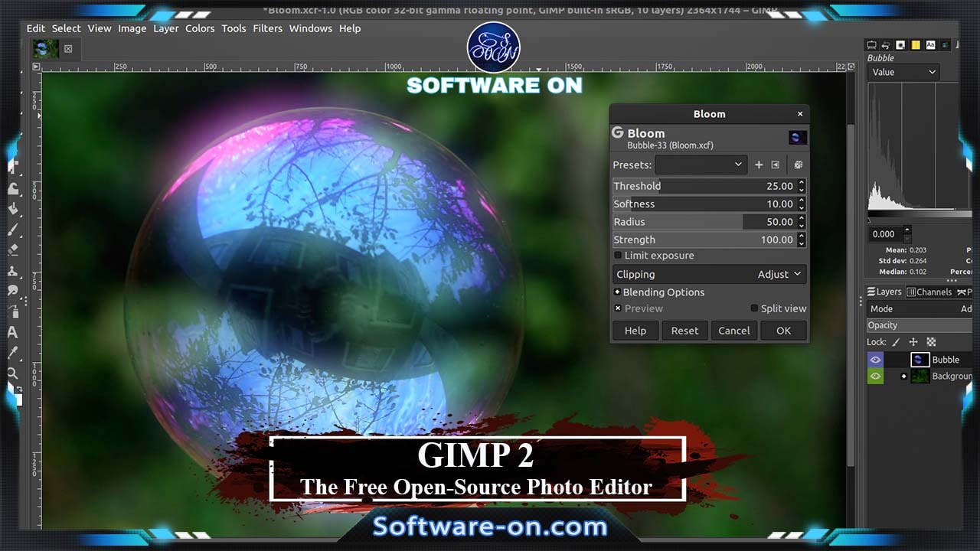Open the Colors menu
The image size is (980, 551).
(x=200, y=28)
